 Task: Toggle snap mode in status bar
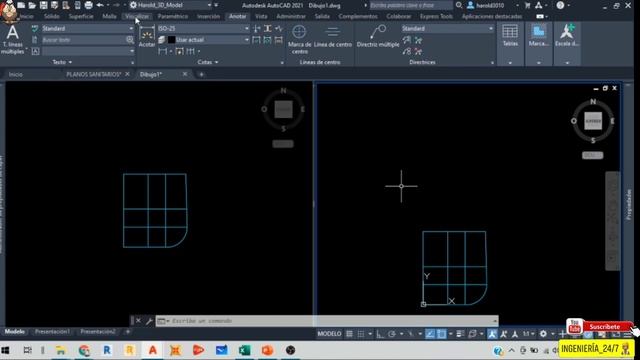361,334
